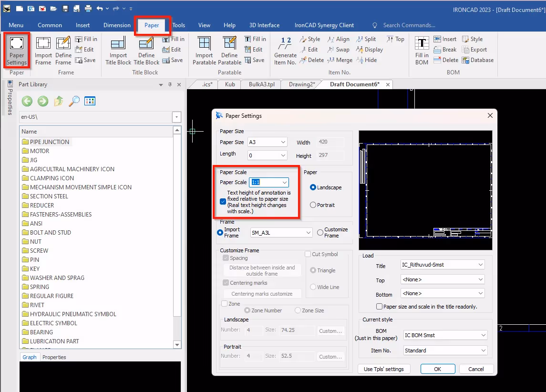Open the Paper Scale dropdown

click(x=285, y=182)
